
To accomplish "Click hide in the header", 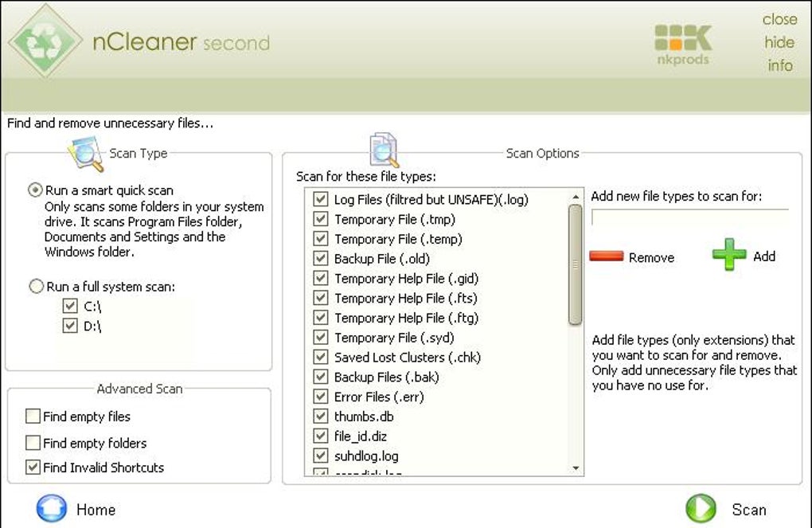I will pyautogui.click(x=779, y=42).
